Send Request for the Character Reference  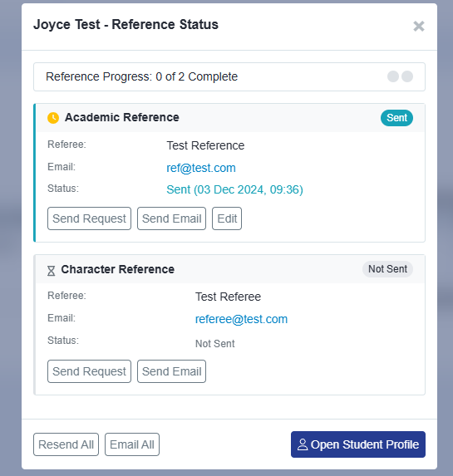click(x=89, y=371)
